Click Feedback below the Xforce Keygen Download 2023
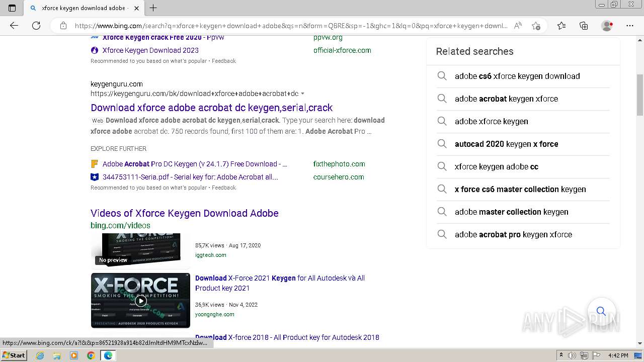This screenshot has width=644, height=362. tap(224, 61)
